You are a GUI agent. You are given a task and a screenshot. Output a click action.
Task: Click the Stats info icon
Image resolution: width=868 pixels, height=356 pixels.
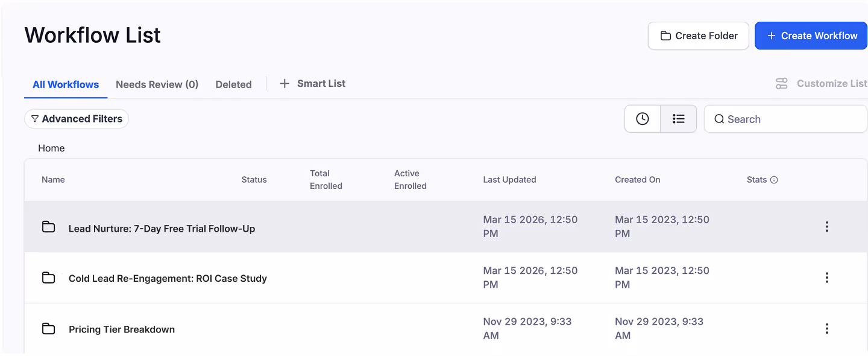[775, 180]
